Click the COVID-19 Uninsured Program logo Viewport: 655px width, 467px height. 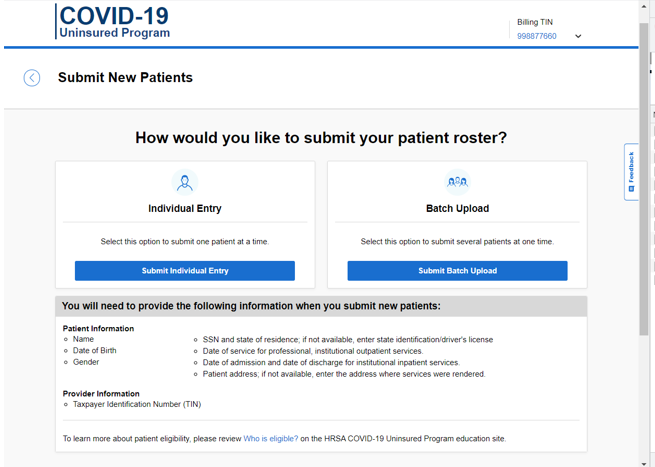114,22
